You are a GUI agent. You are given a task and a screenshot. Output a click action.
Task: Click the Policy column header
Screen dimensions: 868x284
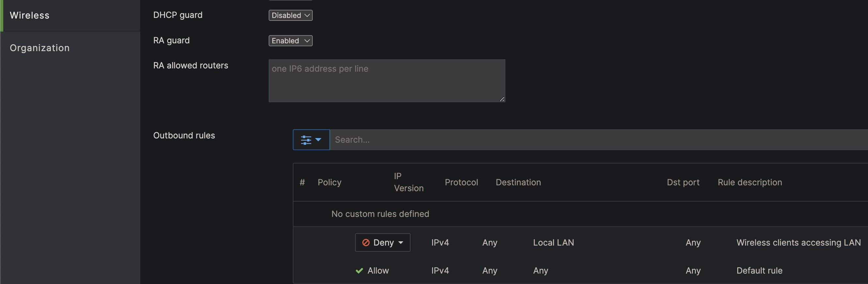tap(329, 182)
